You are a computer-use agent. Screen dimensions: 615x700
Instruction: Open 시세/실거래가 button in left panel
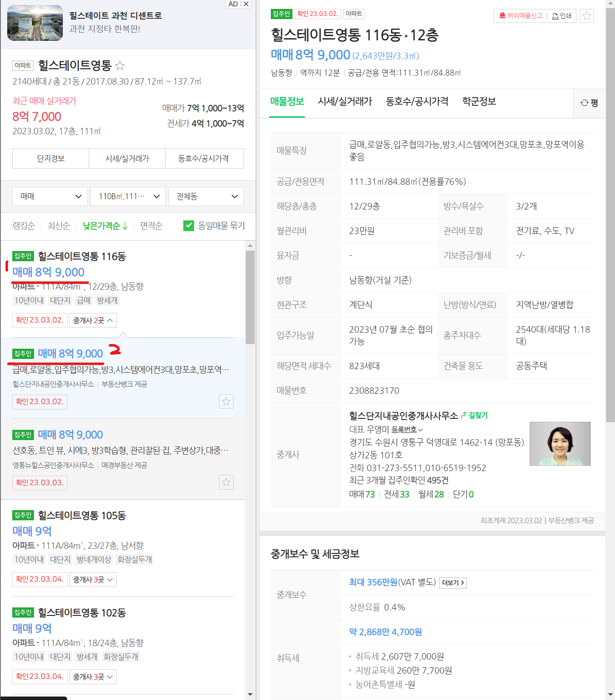click(127, 158)
